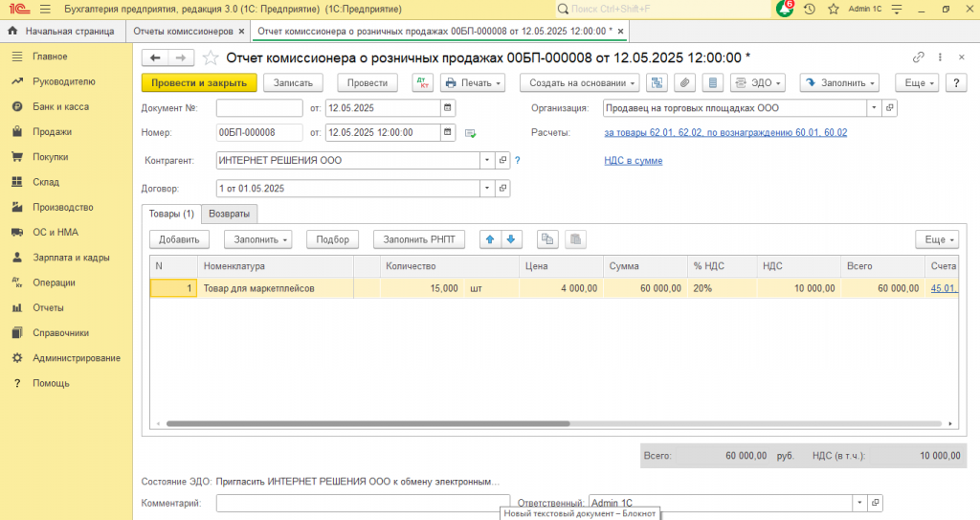Open the three-dots more actions icon
This screenshot has height=520, width=980.
pyautogui.click(x=940, y=57)
